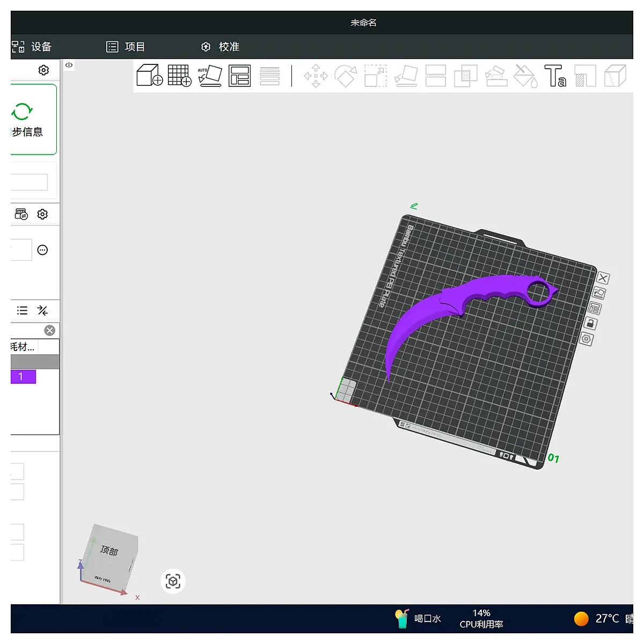Click the 喝口水 taskbar widget
Screen dimensions: 644x644
click(418, 619)
